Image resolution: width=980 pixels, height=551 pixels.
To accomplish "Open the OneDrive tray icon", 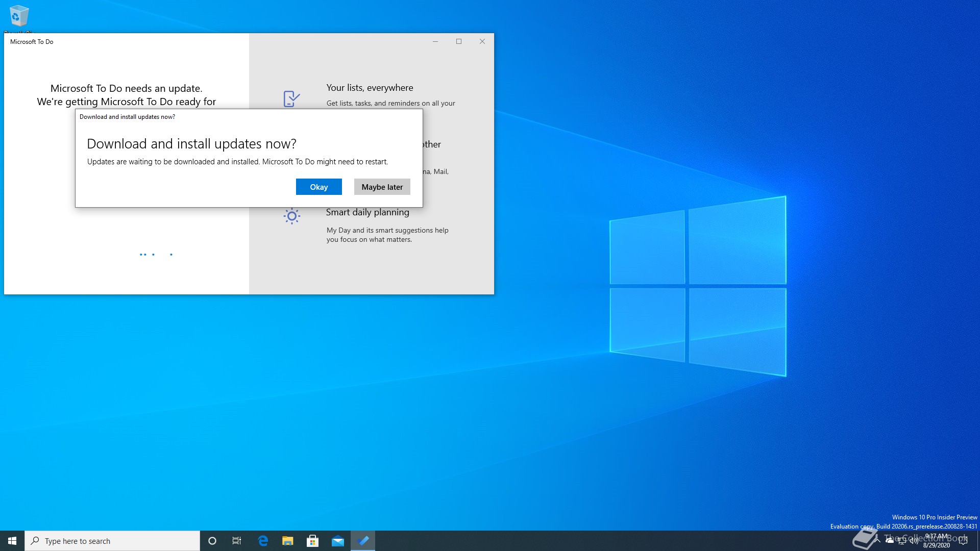I will [x=890, y=541].
